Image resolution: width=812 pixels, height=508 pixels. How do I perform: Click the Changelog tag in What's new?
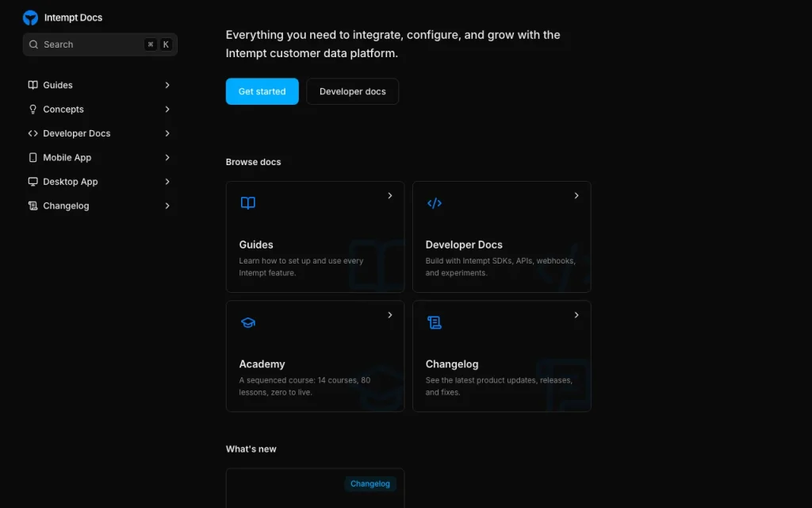point(370,483)
